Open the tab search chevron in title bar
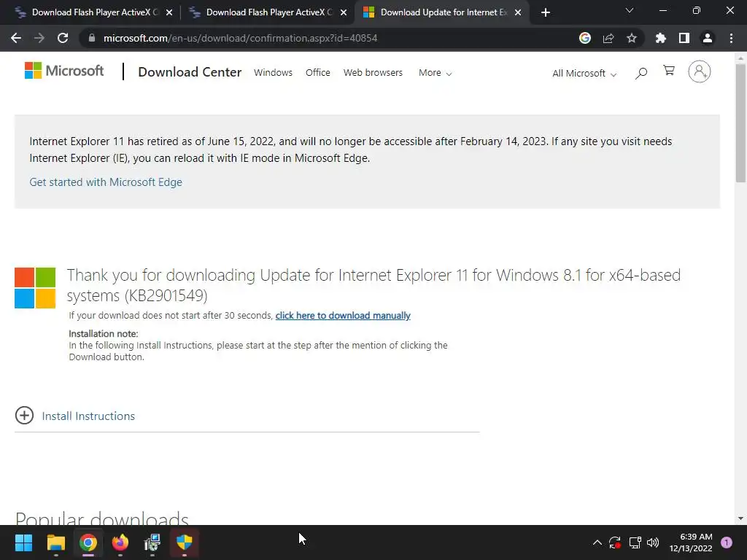 tap(630, 10)
